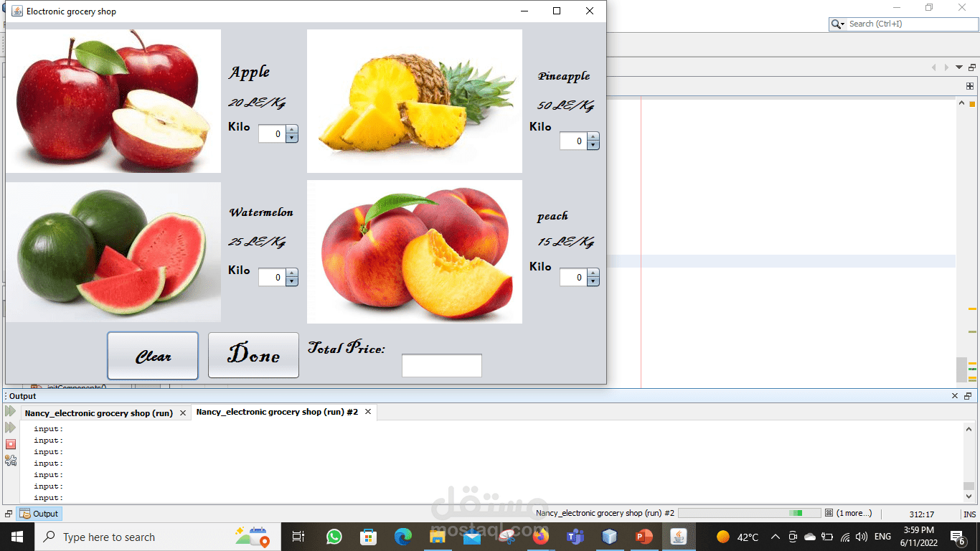Decrease the Apple kilo spinner value
Image resolution: width=980 pixels, height=551 pixels.
[291, 138]
